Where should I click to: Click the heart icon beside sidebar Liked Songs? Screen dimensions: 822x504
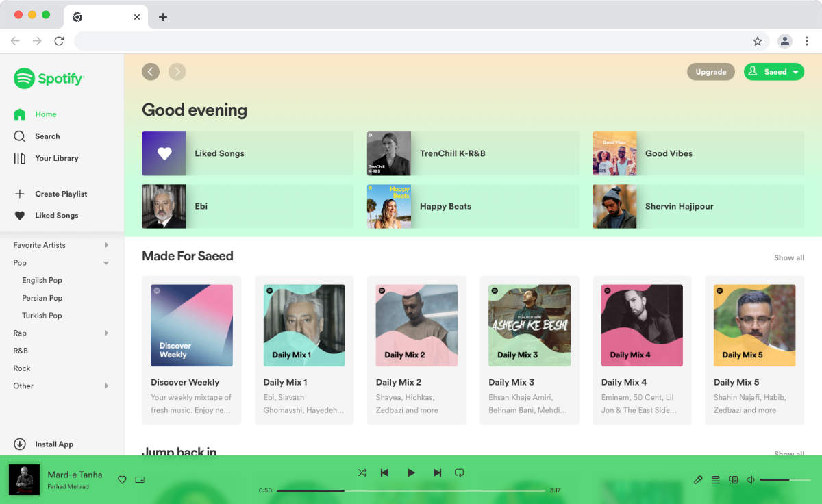[20, 216]
